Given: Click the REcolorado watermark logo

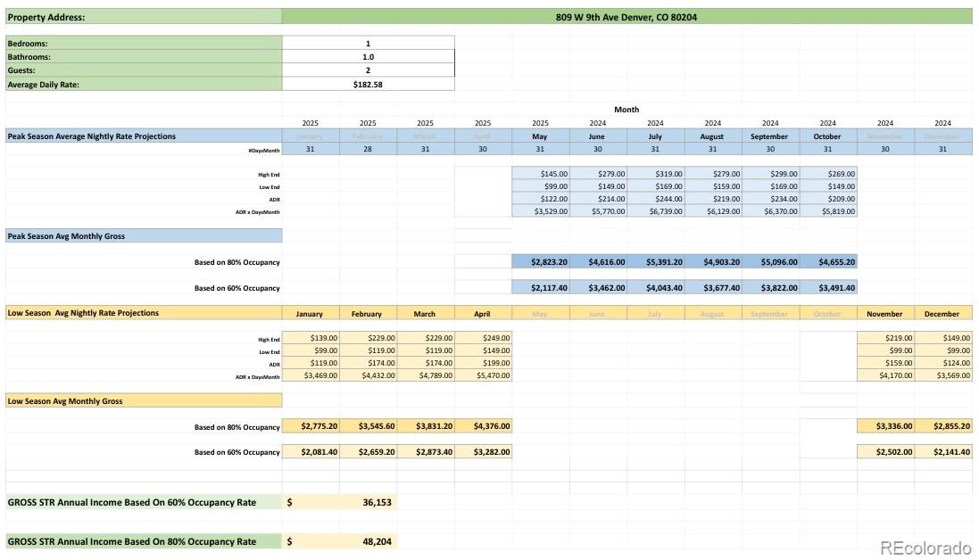Looking at the screenshot, I should [926, 548].
